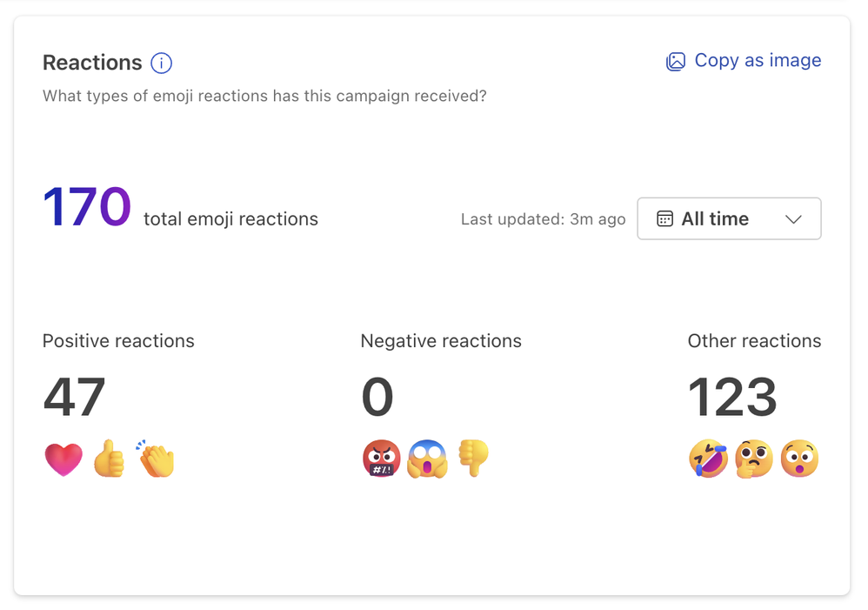
Task: Select the Negative reactions count 0
Action: coord(377,398)
